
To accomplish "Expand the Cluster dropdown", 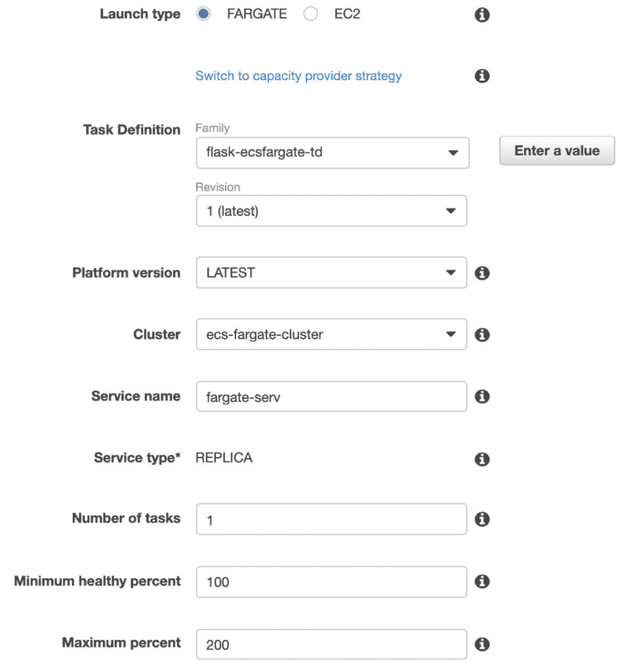I will click(x=331, y=335).
